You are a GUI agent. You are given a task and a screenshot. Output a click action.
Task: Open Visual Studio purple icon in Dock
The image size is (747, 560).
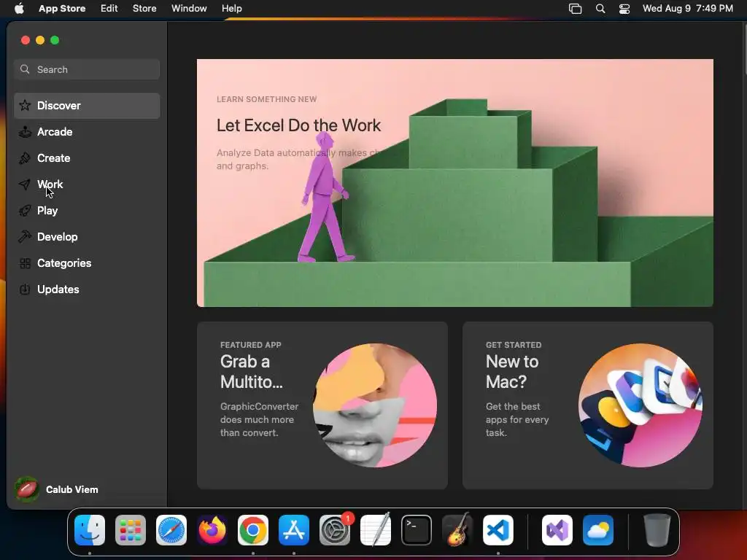point(557,530)
